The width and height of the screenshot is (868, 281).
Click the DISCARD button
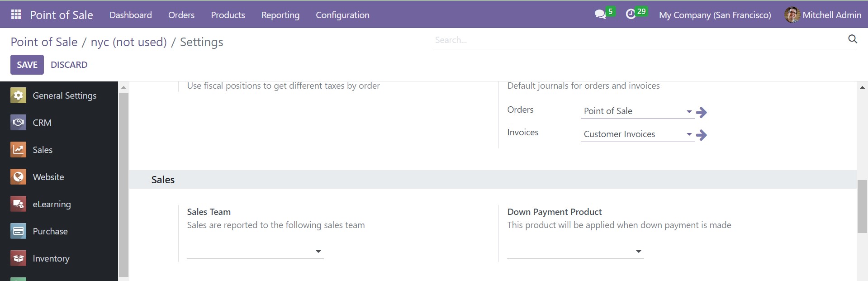[x=69, y=65]
